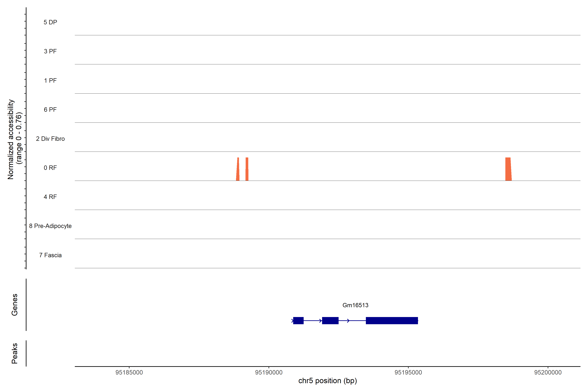Image resolution: width=588 pixels, height=392 pixels.
Task: Click the 1 PF track label
Action: [x=50, y=81]
